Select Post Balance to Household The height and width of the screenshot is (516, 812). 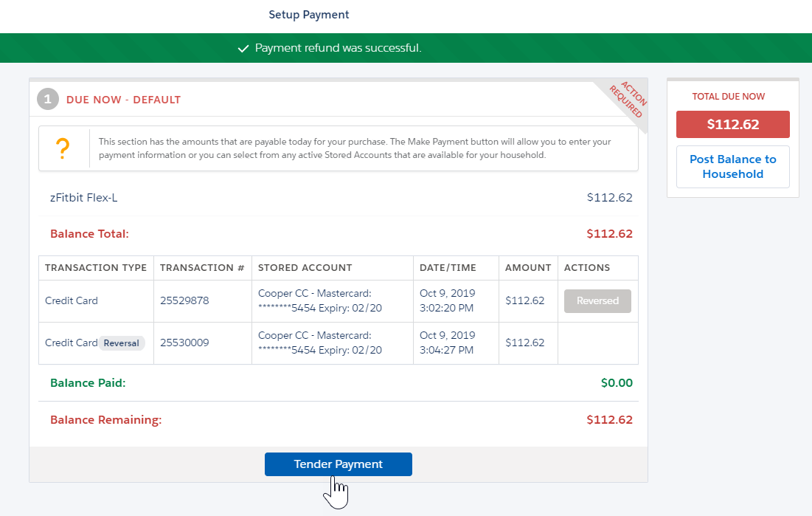coord(732,167)
